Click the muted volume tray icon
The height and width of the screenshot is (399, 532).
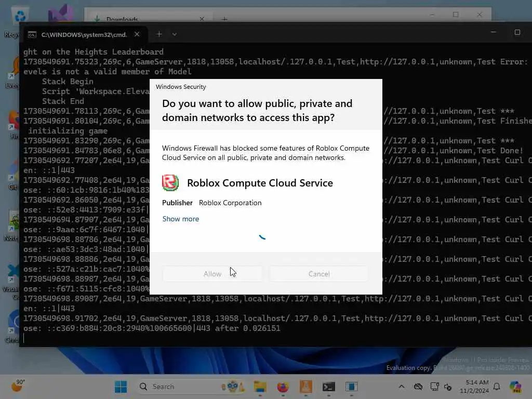point(448,387)
